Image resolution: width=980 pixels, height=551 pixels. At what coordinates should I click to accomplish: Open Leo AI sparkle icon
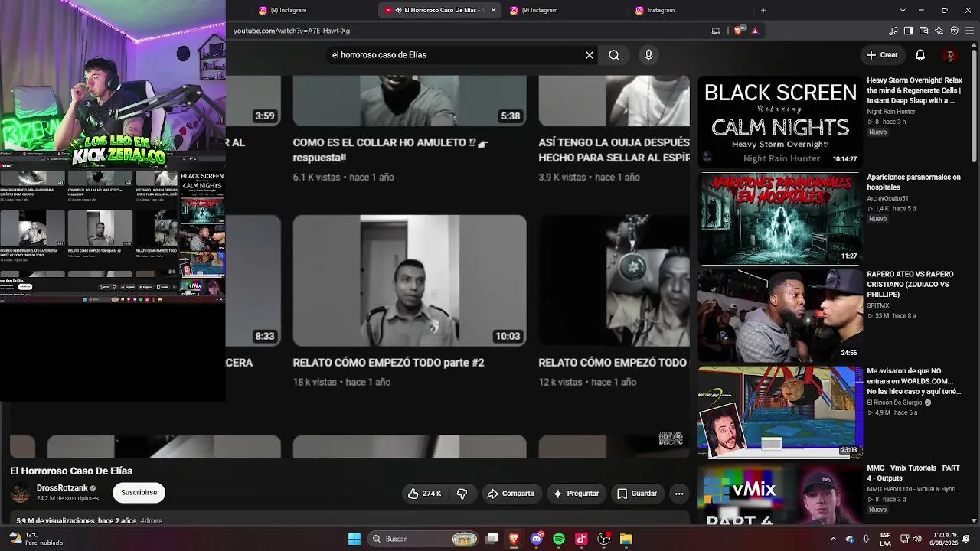939,31
